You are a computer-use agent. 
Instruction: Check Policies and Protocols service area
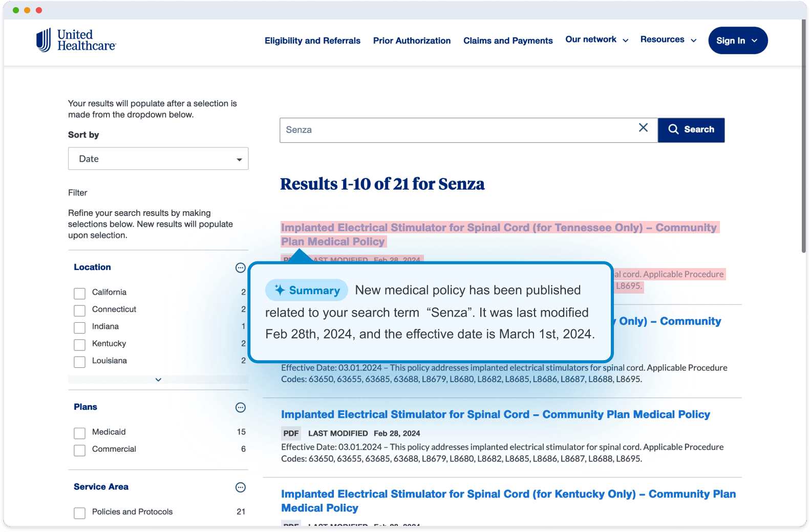click(79, 513)
